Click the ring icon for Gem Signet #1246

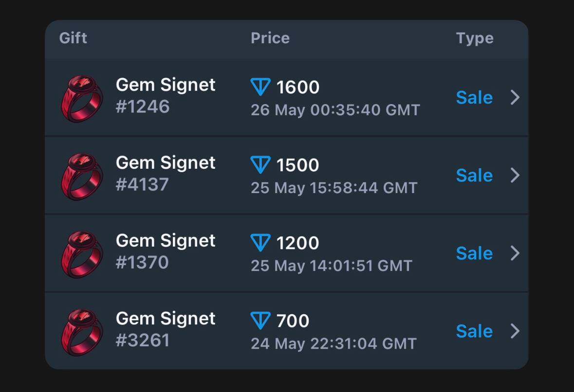click(x=82, y=99)
